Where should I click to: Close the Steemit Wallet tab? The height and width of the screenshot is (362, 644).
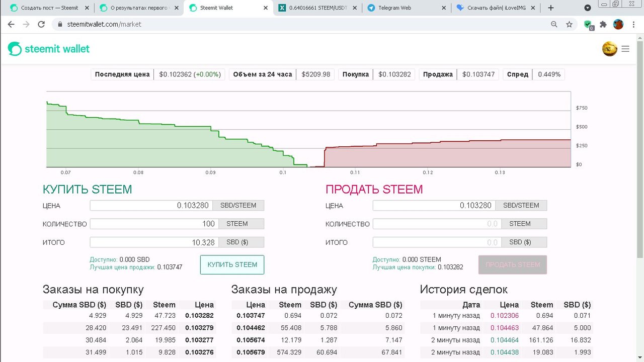click(x=266, y=8)
